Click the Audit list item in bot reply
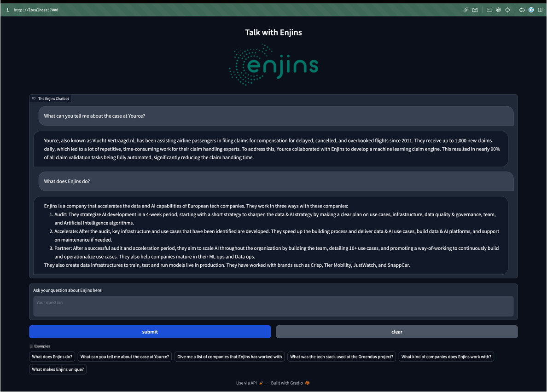547x392 pixels. coord(275,219)
